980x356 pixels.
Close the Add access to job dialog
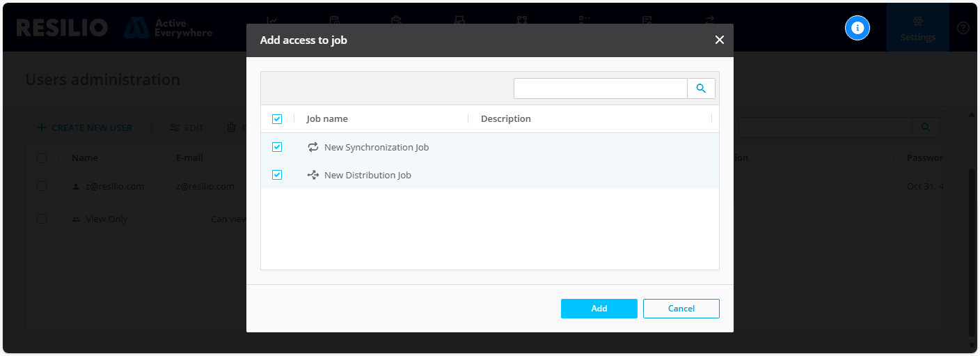720,40
